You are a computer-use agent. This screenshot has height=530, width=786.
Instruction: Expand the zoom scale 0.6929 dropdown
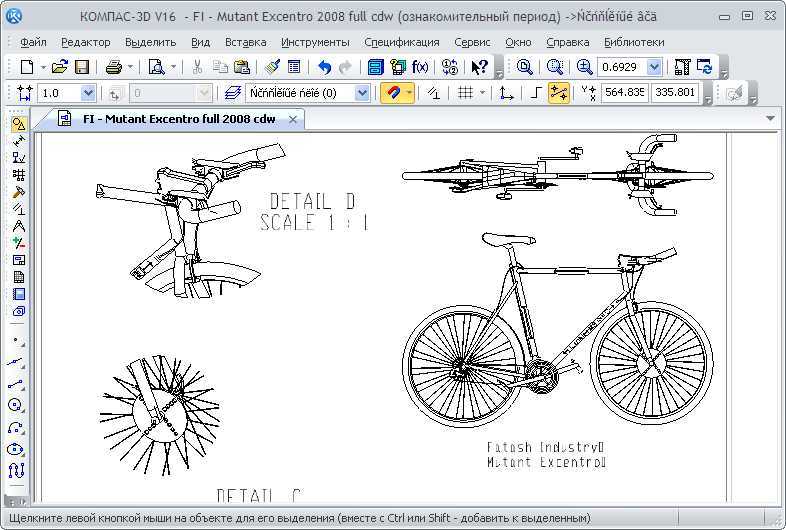tap(654, 67)
